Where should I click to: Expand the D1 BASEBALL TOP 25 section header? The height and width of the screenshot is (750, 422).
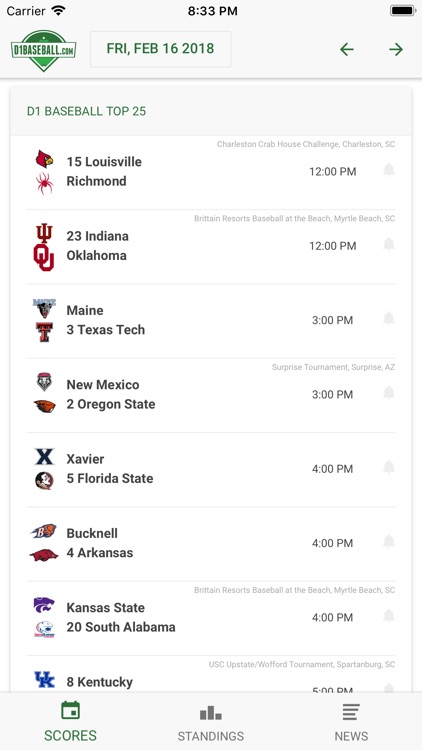coord(211,111)
